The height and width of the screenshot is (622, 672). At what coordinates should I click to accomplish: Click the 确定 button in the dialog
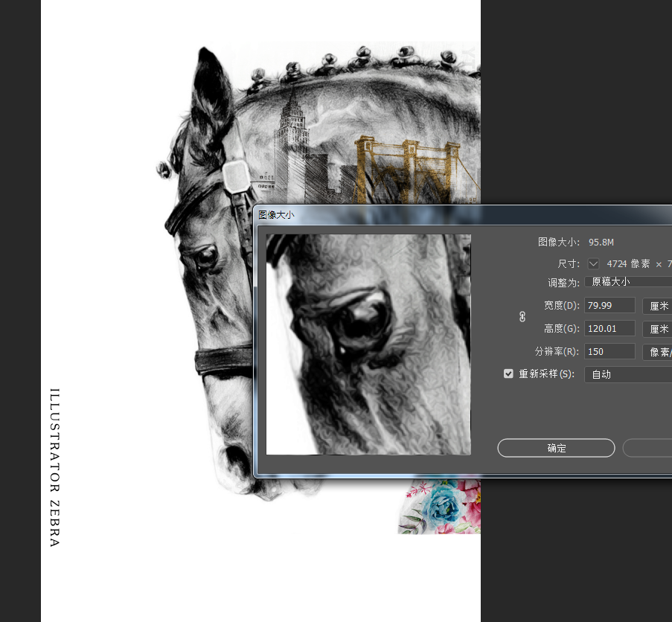556,448
